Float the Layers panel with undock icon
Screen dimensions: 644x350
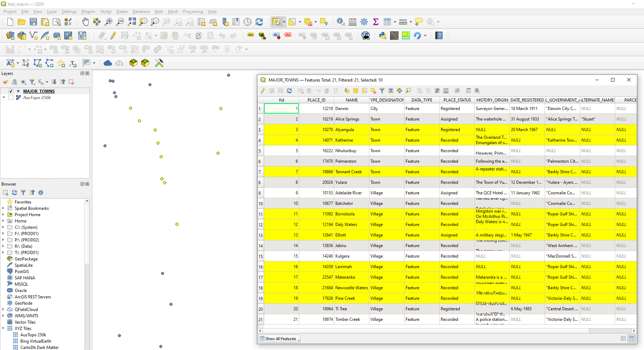[82, 73]
